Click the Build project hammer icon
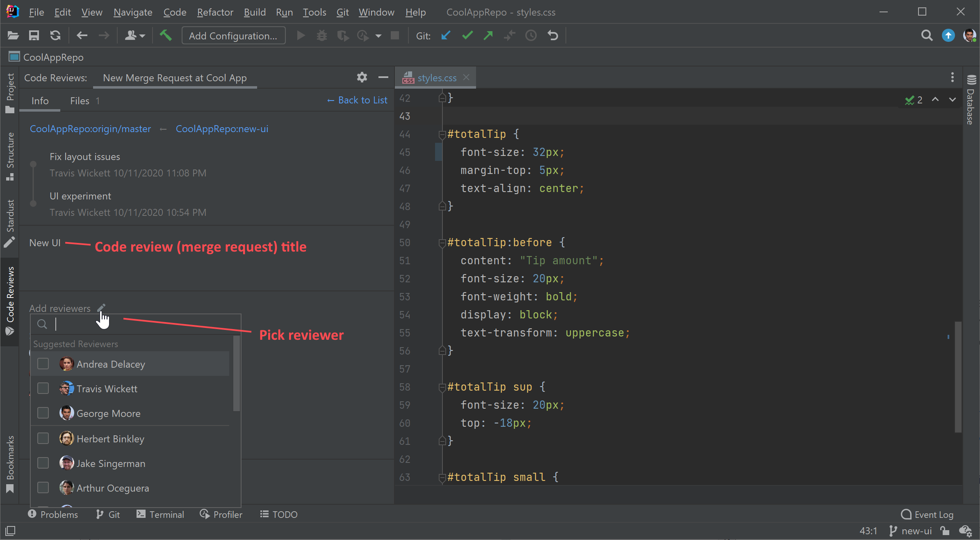980x540 pixels. 166,36
